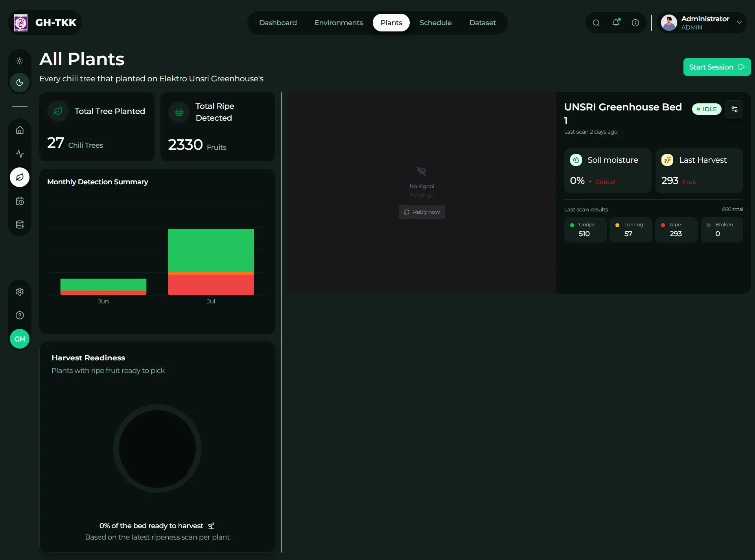Open bed settings sliders icon

click(x=734, y=109)
